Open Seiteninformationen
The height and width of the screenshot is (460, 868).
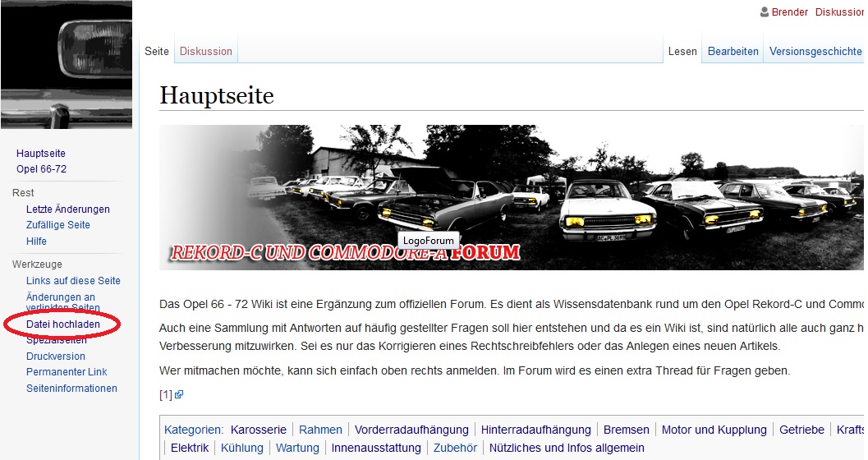[72, 389]
